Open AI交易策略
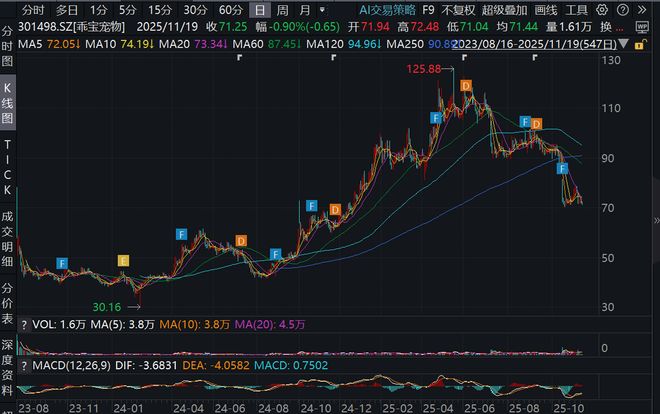 click(x=387, y=10)
